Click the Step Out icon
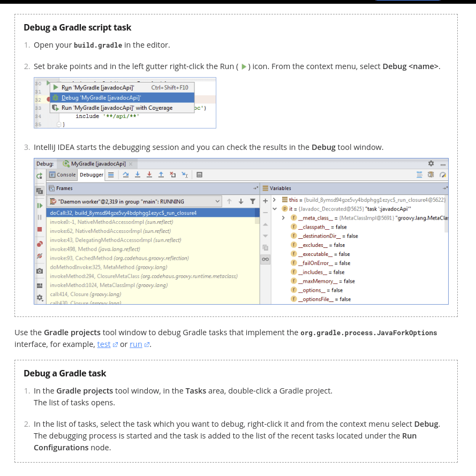Viewport: 476px width, 476px height. (161, 175)
